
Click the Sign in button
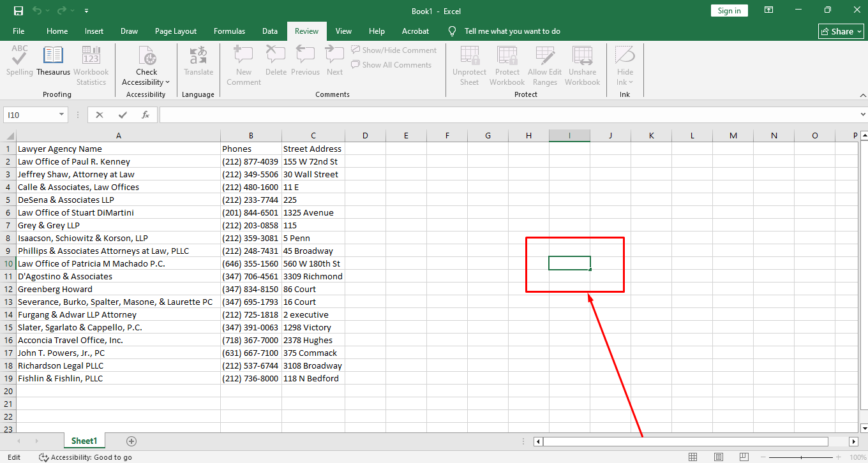(729, 11)
